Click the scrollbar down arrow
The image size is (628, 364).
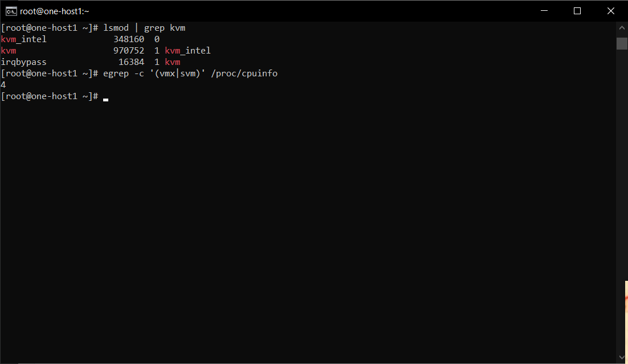tap(622, 357)
